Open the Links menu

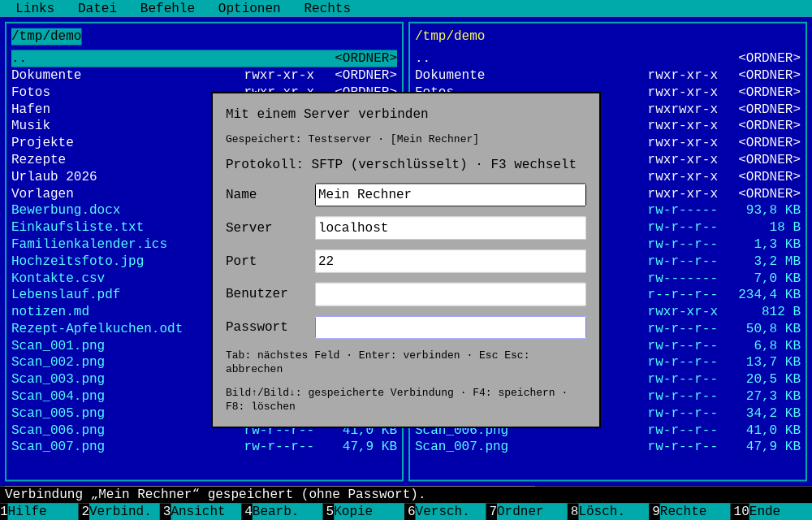pos(35,8)
